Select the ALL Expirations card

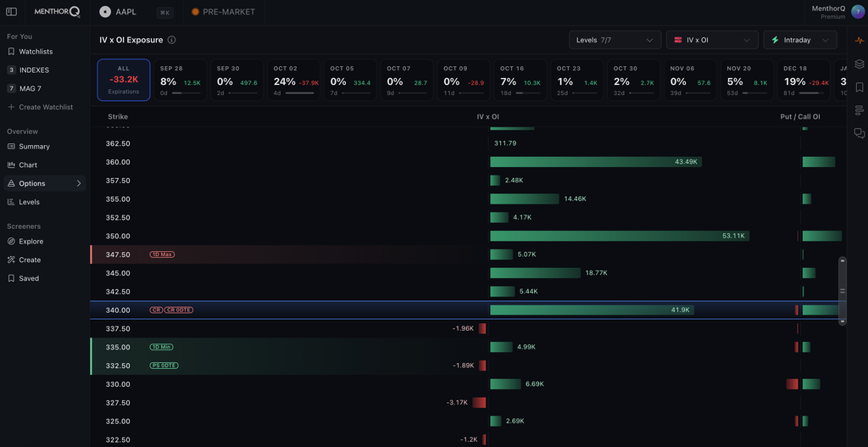click(124, 80)
